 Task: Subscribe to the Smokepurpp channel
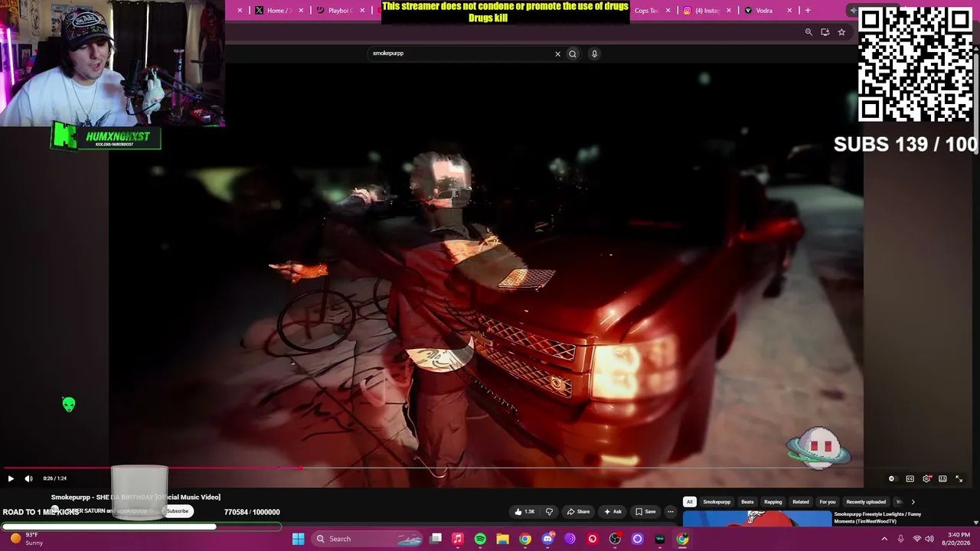click(x=177, y=511)
